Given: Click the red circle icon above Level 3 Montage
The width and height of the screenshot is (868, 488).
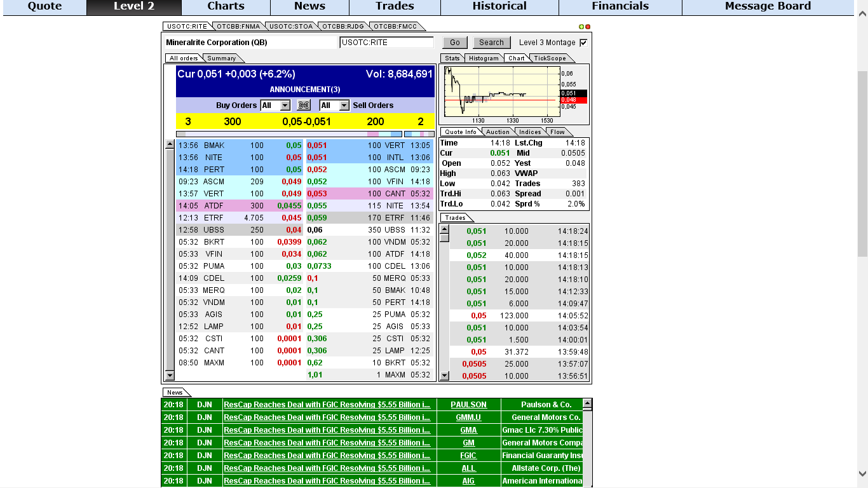Looking at the screenshot, I should pos(588,27).
